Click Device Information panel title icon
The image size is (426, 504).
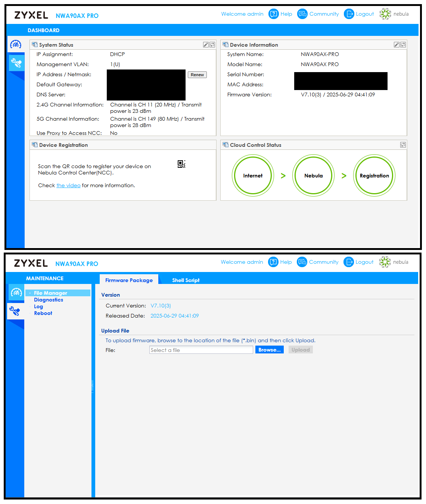[226, 44]
